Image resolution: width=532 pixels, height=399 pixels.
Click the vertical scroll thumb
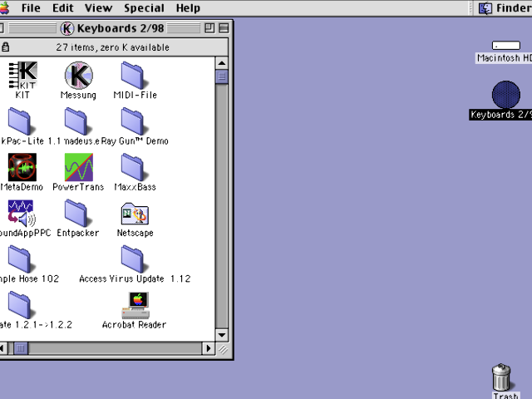pyautogui.click(x=222, y=76)
